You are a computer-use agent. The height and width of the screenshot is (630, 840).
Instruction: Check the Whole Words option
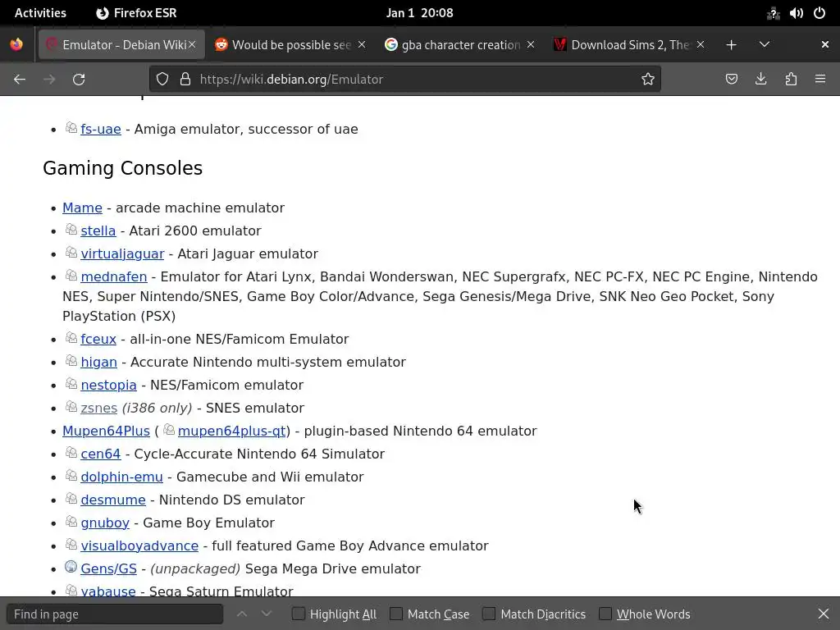pyautogui.click(x=605, y=614)
